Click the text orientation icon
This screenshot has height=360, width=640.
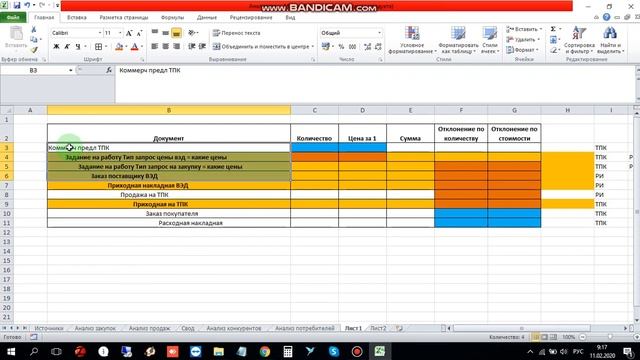coord(192,33)
